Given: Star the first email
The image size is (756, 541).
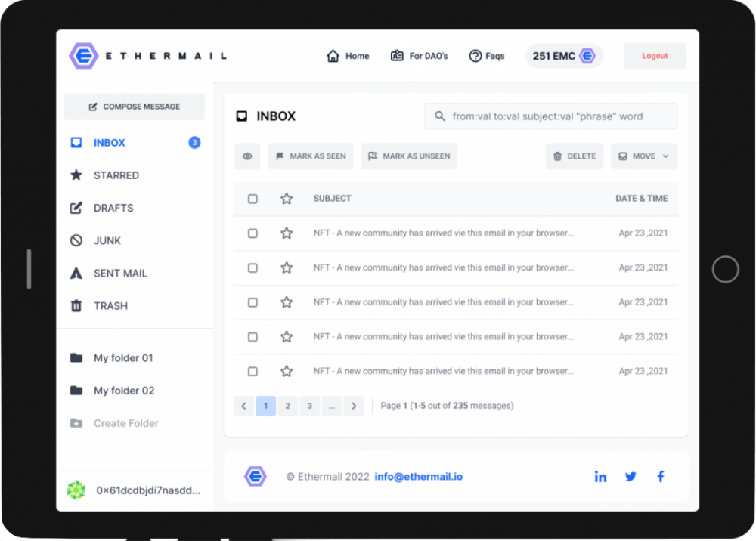Looking at the screenshot, I should pos(287,233).
